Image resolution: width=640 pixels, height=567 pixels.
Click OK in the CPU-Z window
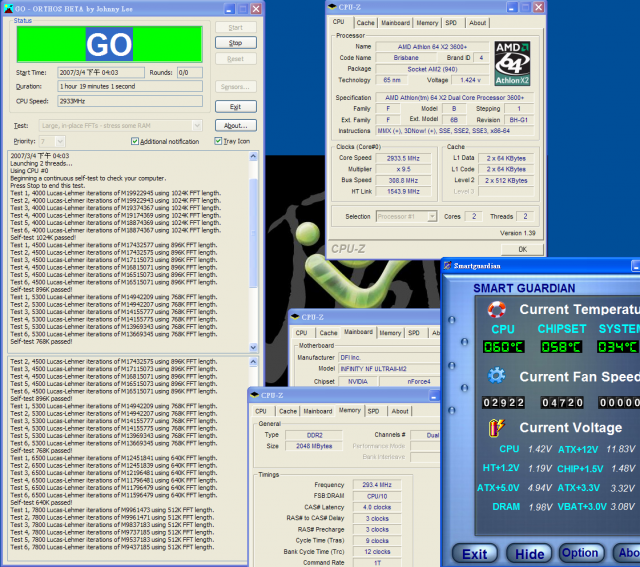pos(522,249)
